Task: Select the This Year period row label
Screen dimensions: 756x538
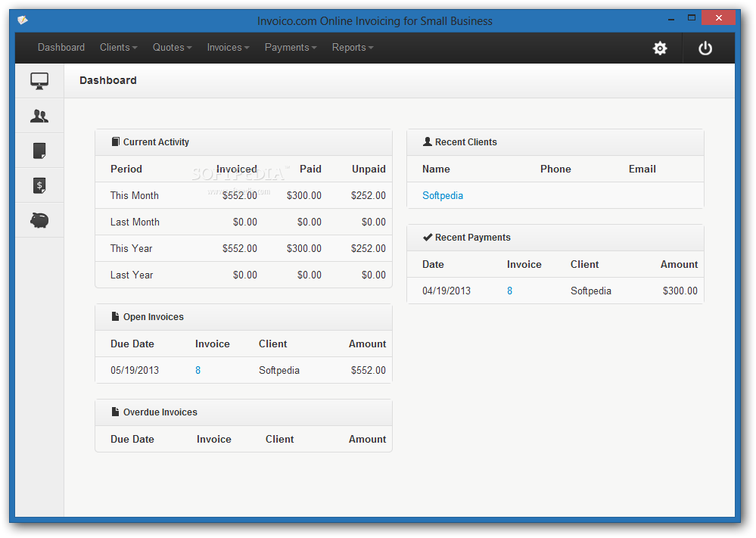Action: coord(131,248)
